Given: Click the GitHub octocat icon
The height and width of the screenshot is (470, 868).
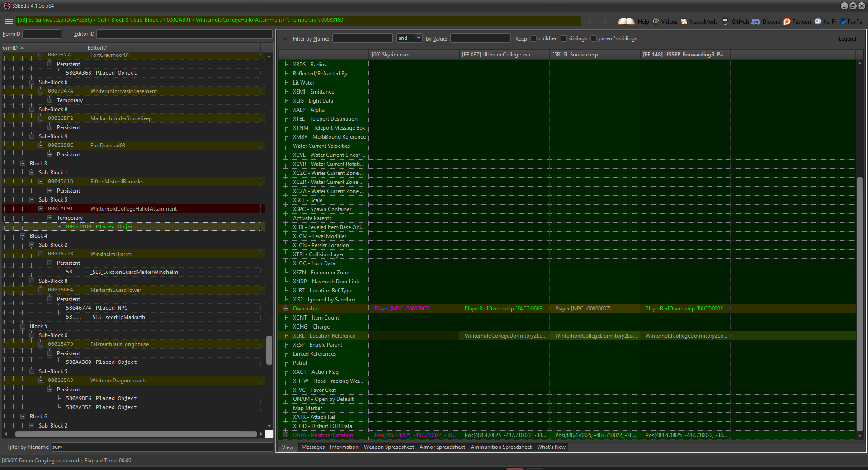Looking at the screenshot, I should pyautogui.click(x=725, y=21).
